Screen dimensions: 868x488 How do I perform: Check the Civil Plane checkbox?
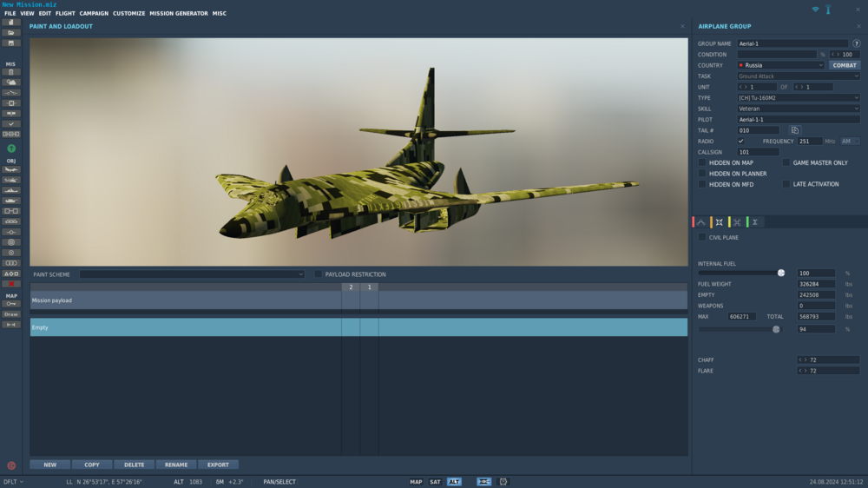702,237
